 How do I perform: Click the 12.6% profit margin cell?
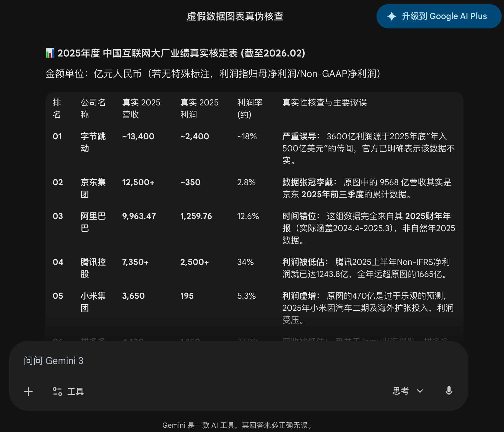click(248, 216)
